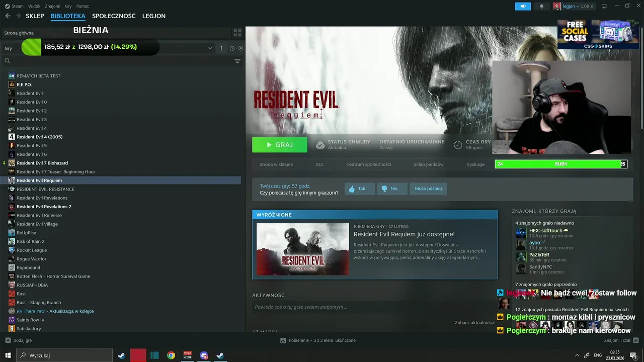Go to the SKLEP tab
Screen dimensions: 644x362
click(x=35, y=16)
